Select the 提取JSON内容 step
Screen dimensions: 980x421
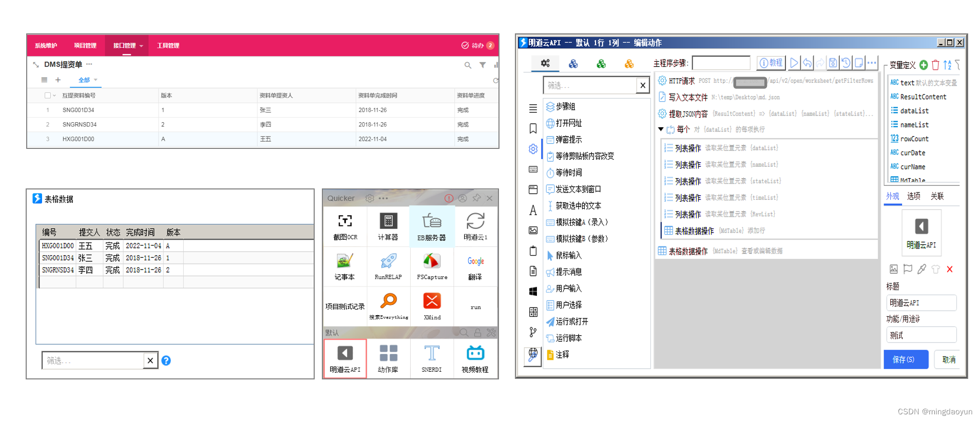point(766,113)
